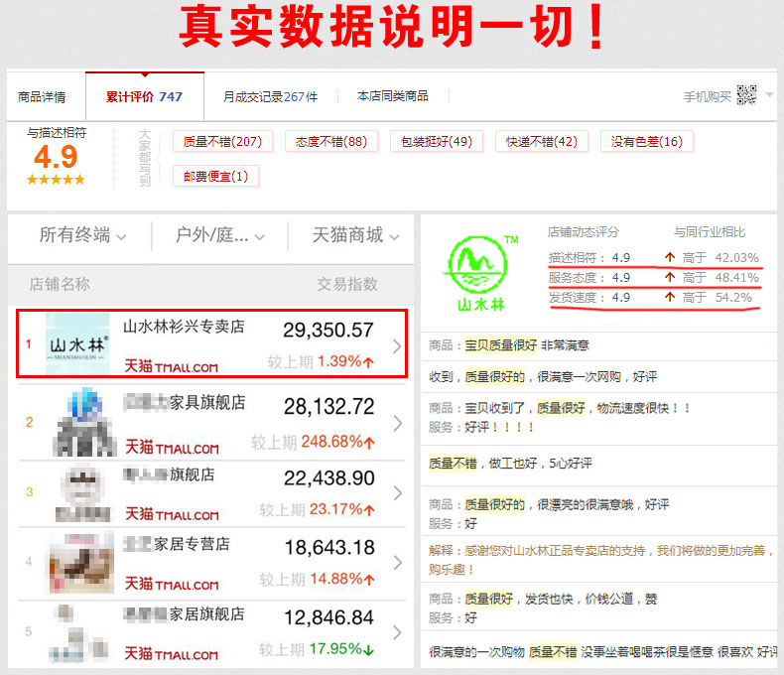
Task: Expand chevron for 28,132.72 row
Action: [398, 423]
